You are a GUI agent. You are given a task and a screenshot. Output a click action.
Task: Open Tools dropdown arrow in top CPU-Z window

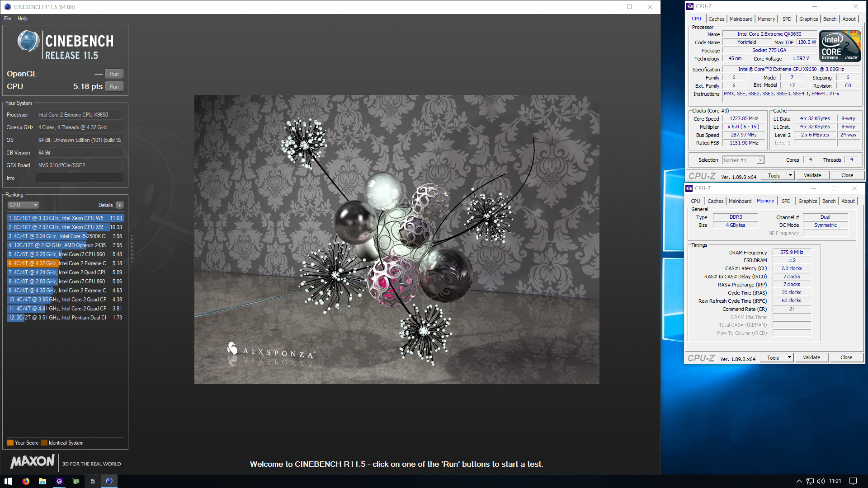[790, 176]
